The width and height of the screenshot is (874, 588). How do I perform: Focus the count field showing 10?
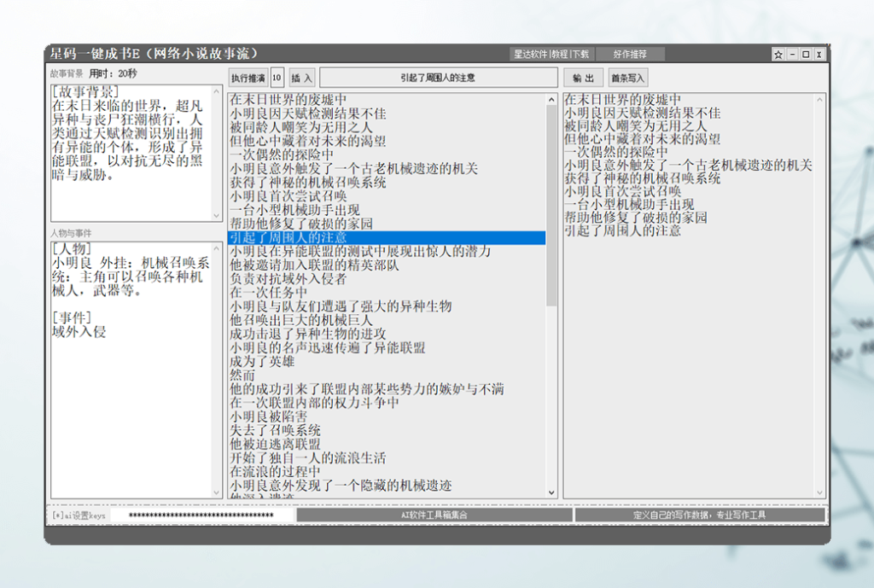tap(277, 78)
